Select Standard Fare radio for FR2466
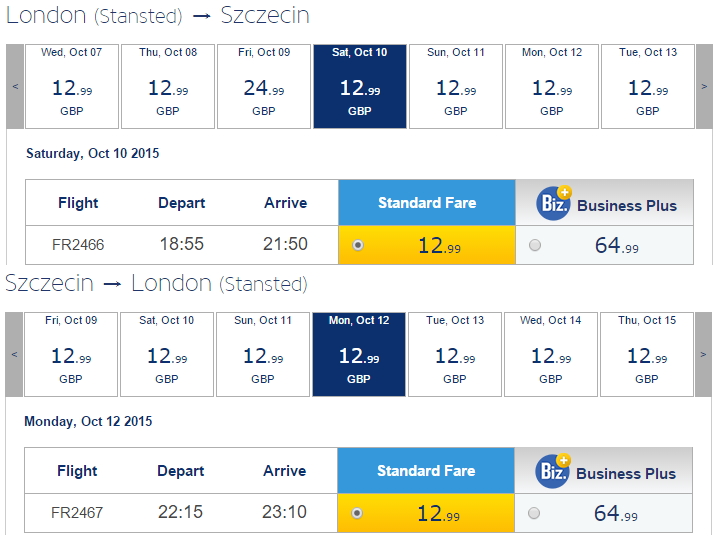Viewport: 716px width, 535px height. pos(358,245)
